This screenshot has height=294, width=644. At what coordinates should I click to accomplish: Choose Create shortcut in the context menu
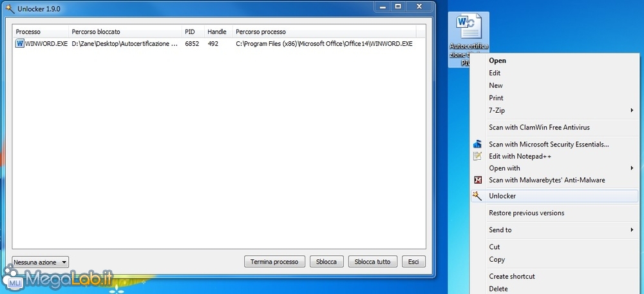point(512,277)
